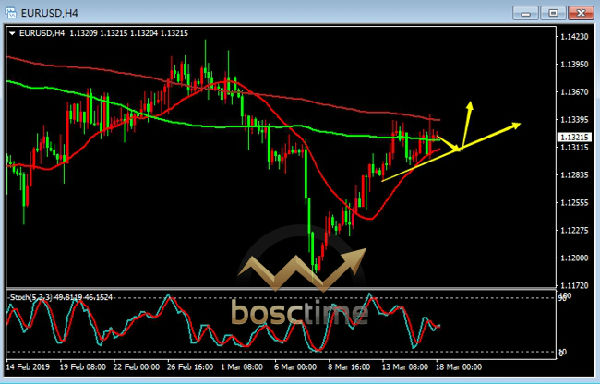
Task: Click the 19 Feb 08:00 time label
Action: coord(83,367)
